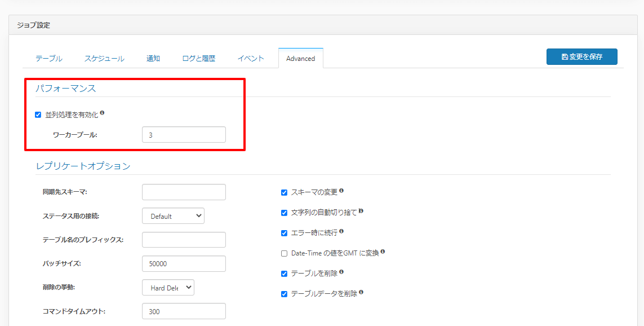The height and width of the screenshot is (326, 644).
Task: Click the 同期先スキーマ label
Action: click(65, 192)
